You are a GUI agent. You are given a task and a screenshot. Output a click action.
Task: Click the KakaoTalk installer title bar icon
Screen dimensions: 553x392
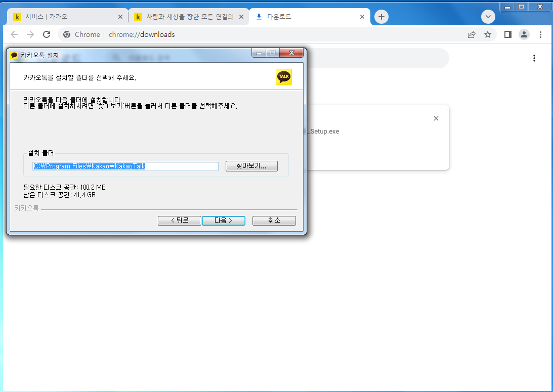14,55
